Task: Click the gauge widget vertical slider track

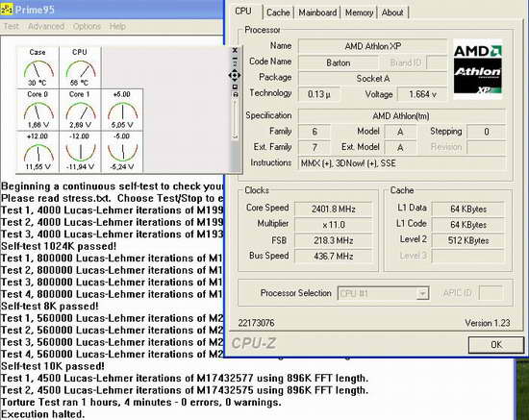Action: click(235, 120)
